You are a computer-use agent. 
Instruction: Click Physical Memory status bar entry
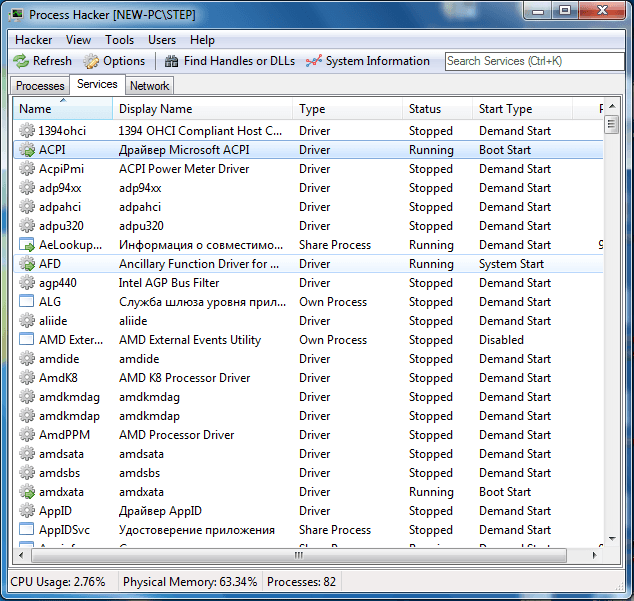tap(190, 582)
